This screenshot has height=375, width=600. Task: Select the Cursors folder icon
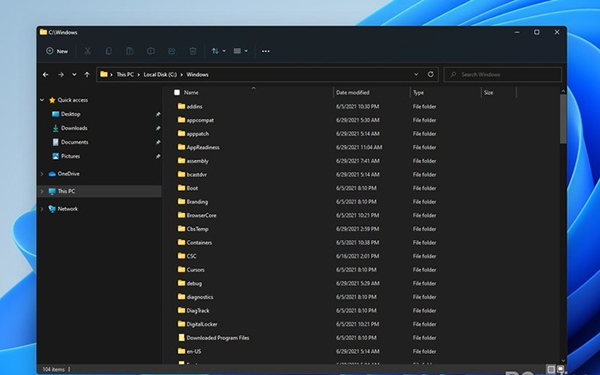coord(181,269)
